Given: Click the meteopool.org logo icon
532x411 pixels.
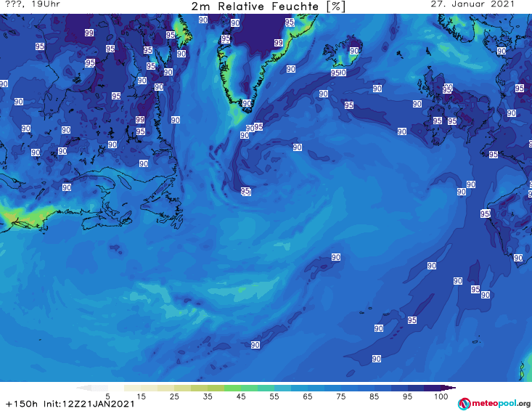Looking at the screenshot, I should click(x=464, y=404).
